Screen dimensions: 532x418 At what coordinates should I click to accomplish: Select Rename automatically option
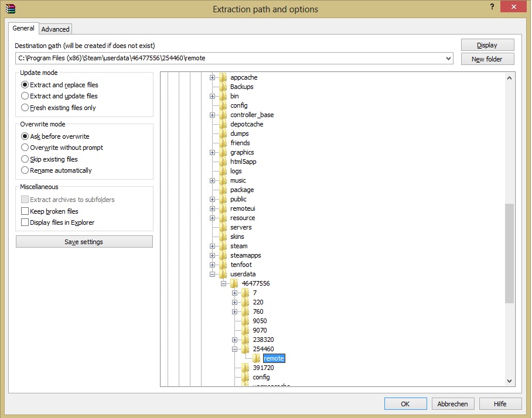56,170
